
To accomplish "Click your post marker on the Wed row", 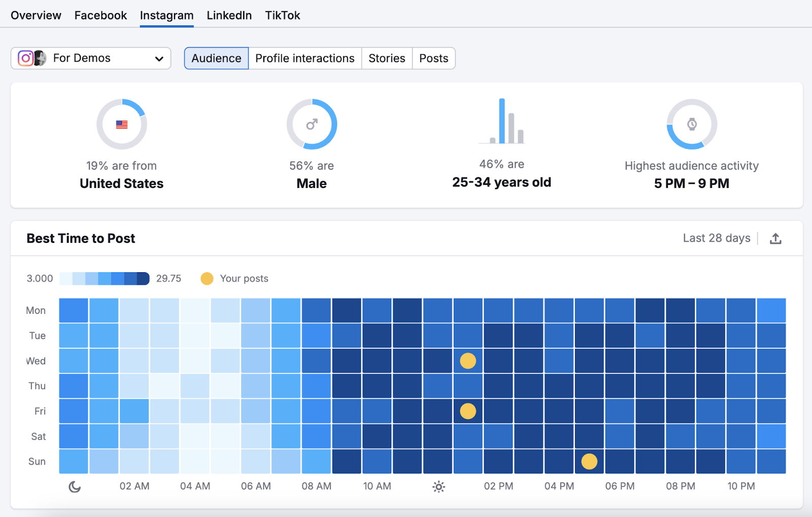I will tap(468, 361).
